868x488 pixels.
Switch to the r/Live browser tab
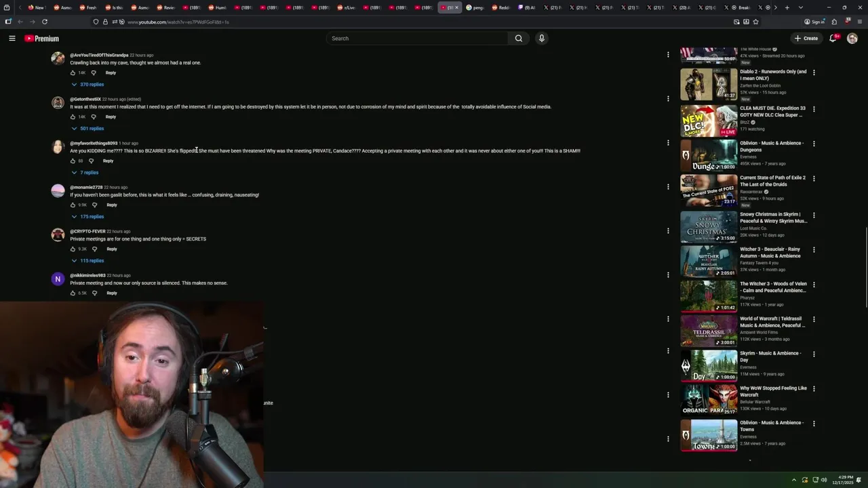click(346, 7)
